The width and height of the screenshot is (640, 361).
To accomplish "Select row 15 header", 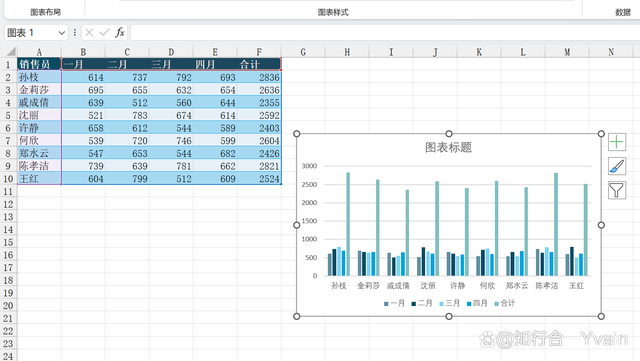I will click(x=8, y=242).
